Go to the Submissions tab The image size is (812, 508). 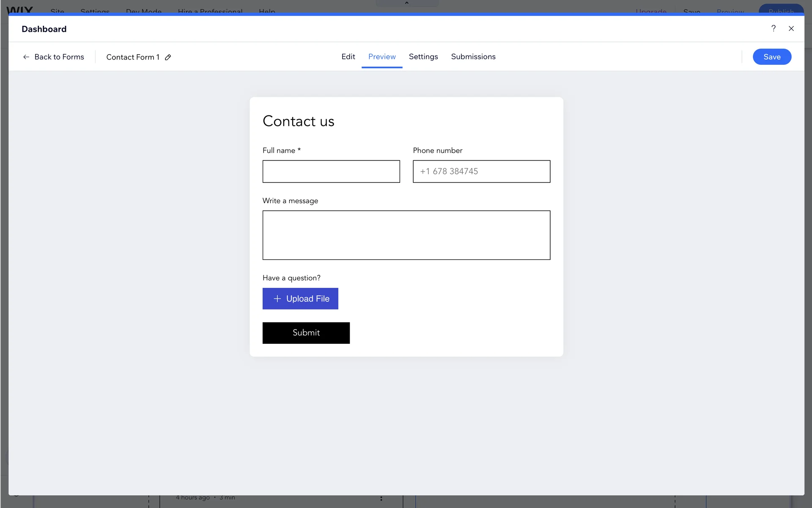click(x=473, y=57)
